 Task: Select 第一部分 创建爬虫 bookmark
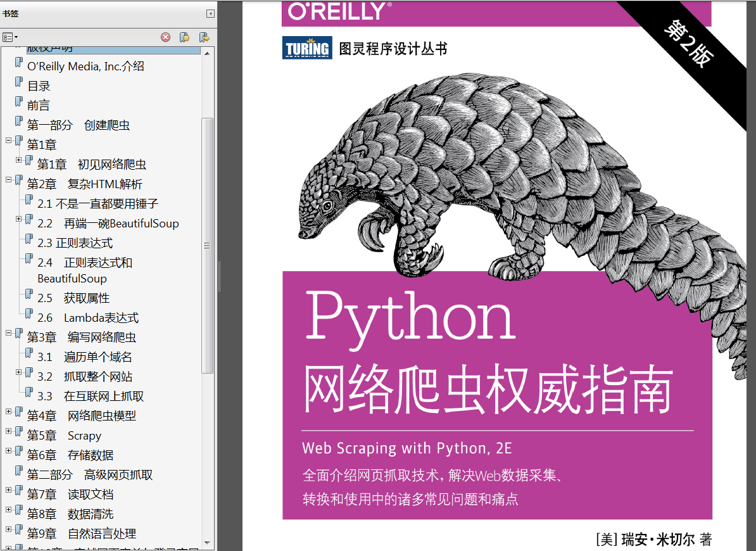tap(79, 125)
